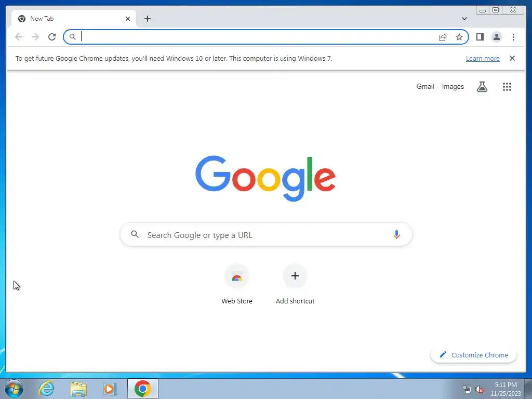Bookmark this tab with the star icon
Screen dimensions: 532x399
point(459,37)
